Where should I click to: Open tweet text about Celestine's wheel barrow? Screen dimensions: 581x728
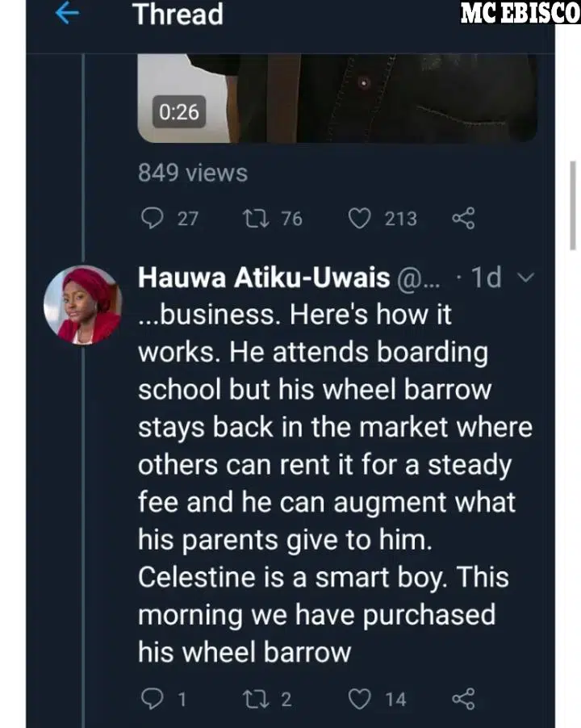[335, 483]
